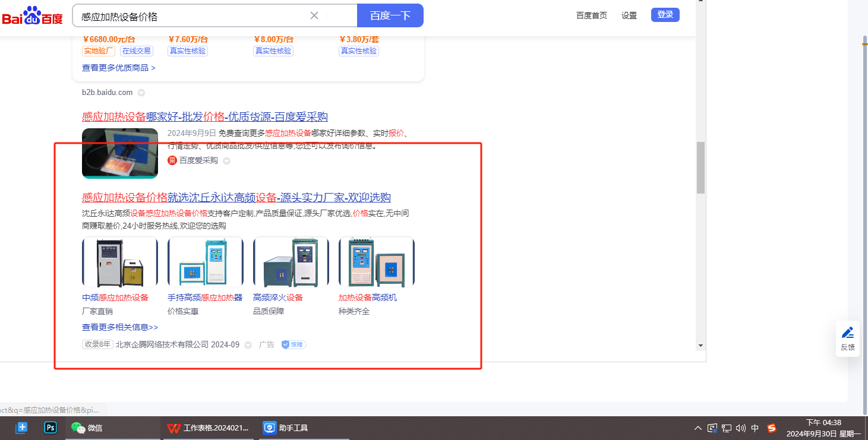Open the 中频感应加热设备 link
This screenshot has height=440, width=868.
coord(115,297)
